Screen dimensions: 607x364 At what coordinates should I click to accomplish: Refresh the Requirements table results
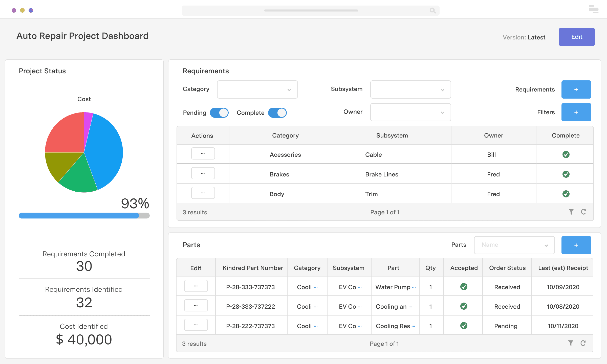click(x=583, y=212)
